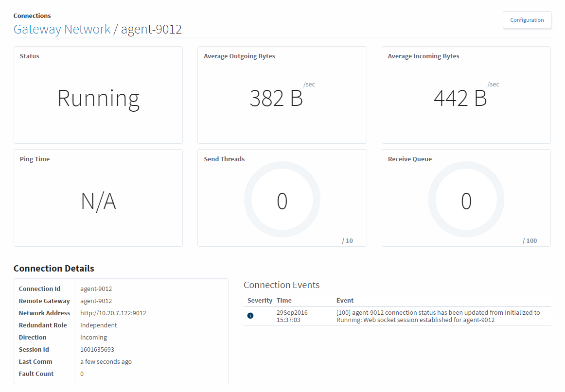
Task: Click the 382 B outgoing bytes value
Action: (276, 98)
